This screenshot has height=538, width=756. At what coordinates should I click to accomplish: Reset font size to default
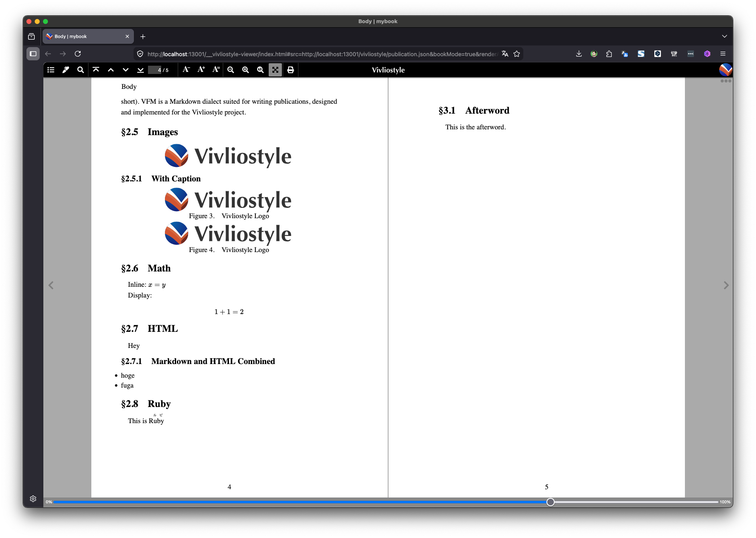pyautogui.click(x=216, y=70)
